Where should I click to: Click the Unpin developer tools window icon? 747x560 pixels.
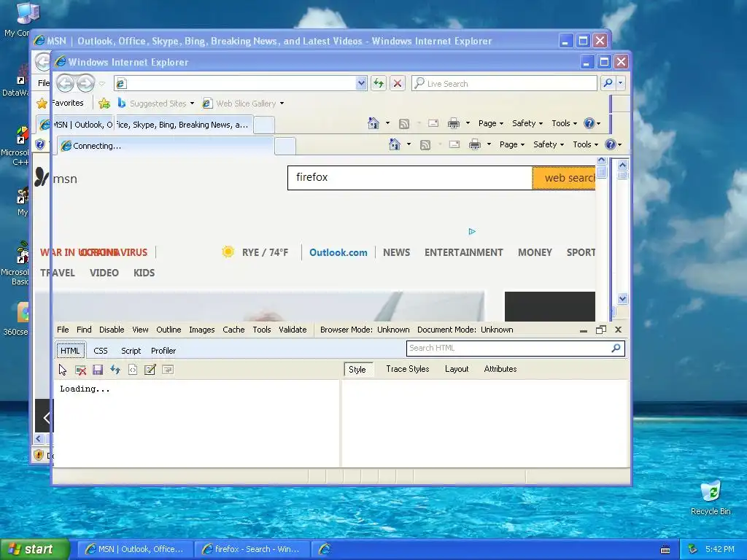(601, 330)
